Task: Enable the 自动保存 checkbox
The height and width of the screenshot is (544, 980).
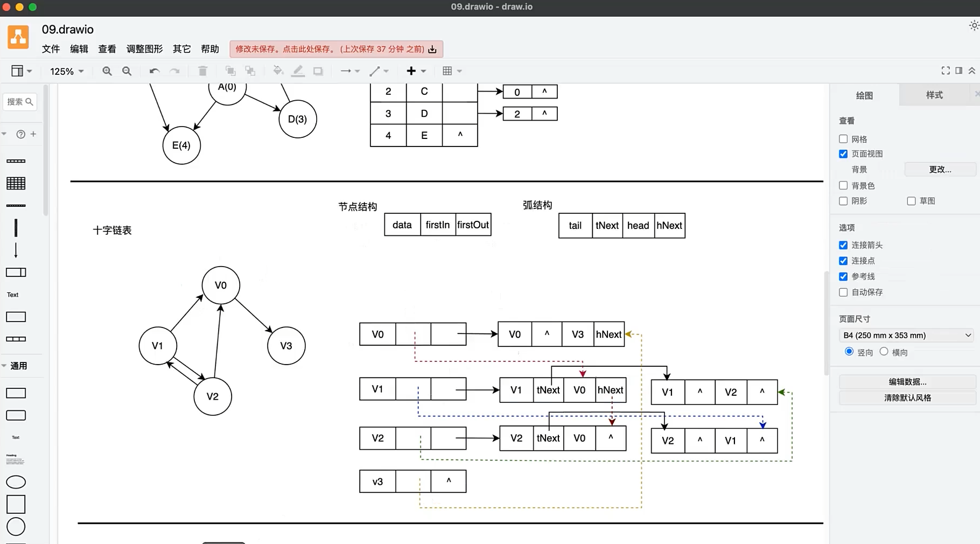Action: click(x=843, y=292)
